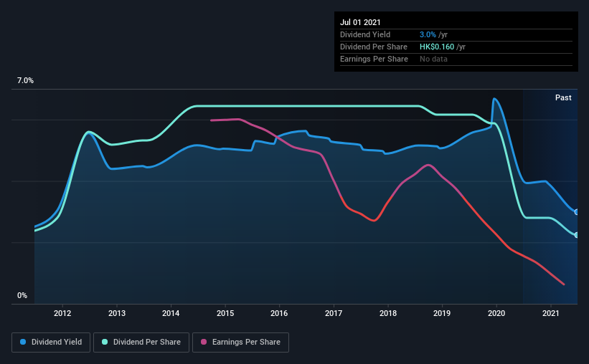
Task: Hide the Dividend Per Share series
Action: click(x=144, y=343)
